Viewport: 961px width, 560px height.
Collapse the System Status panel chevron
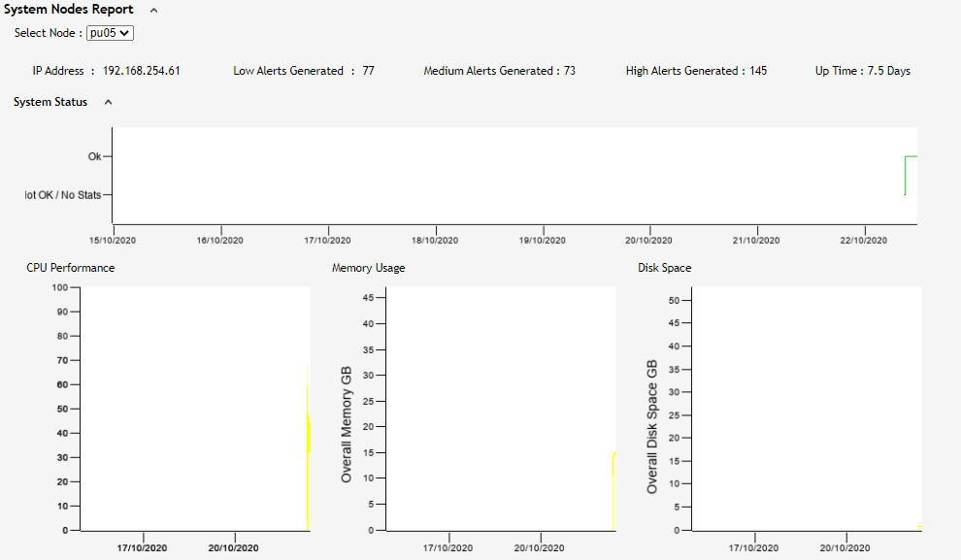[108, 102]
